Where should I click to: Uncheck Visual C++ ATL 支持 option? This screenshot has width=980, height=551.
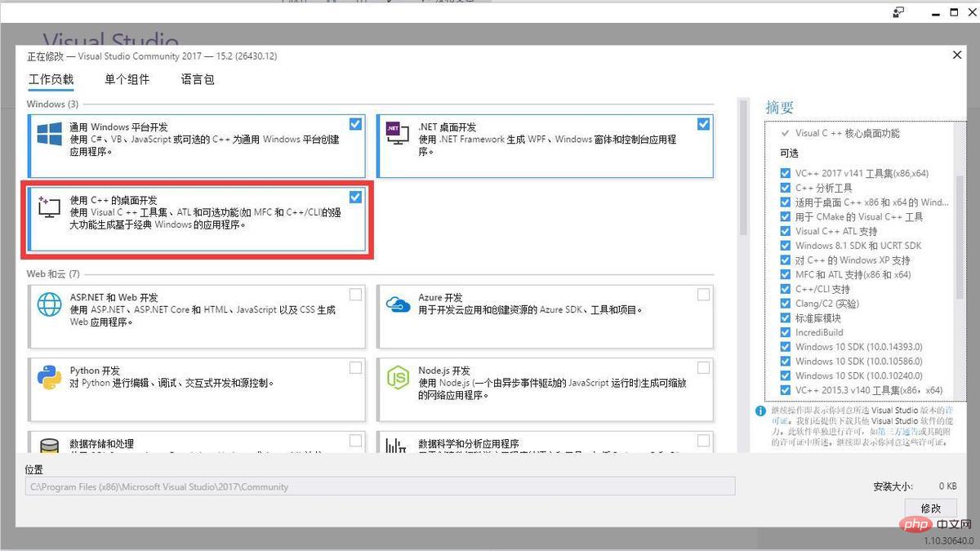[x=786, y=231]
